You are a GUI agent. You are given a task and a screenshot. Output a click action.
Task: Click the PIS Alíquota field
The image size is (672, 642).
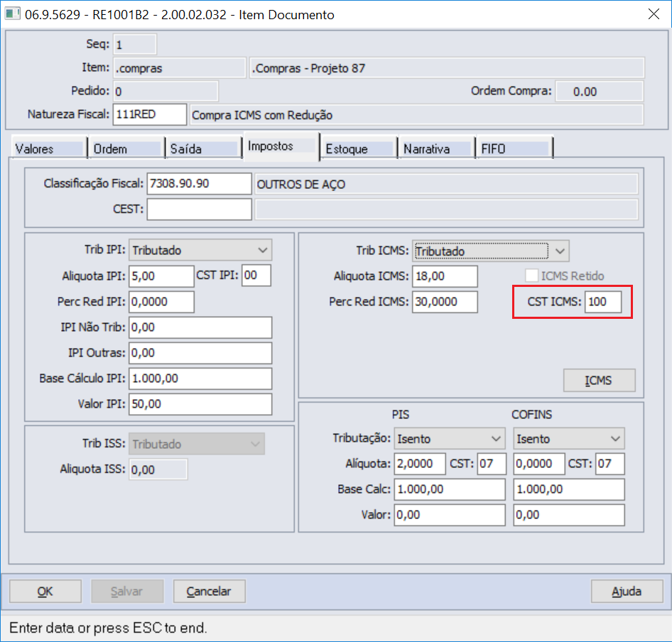coord(420,464)
